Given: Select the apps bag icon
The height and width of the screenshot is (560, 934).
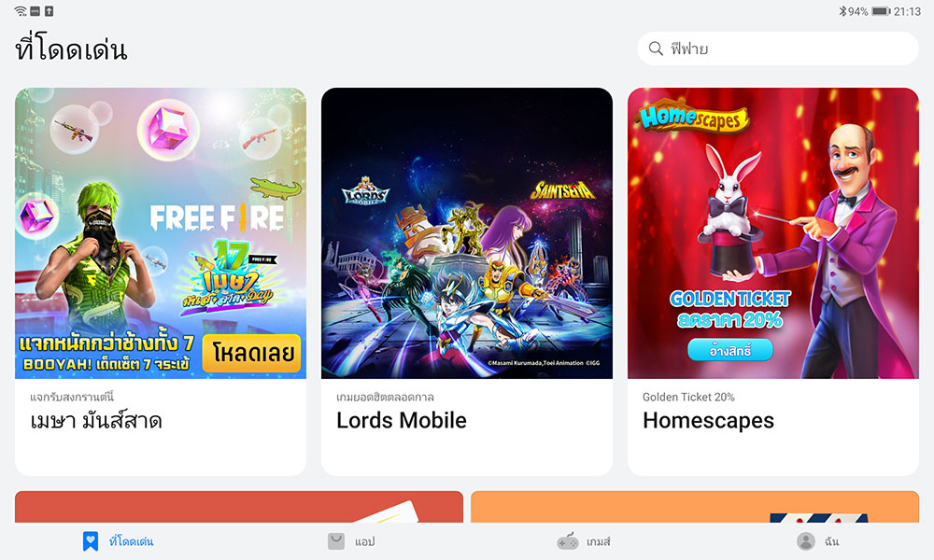Looking at the screenshot, I should point(336,541).
